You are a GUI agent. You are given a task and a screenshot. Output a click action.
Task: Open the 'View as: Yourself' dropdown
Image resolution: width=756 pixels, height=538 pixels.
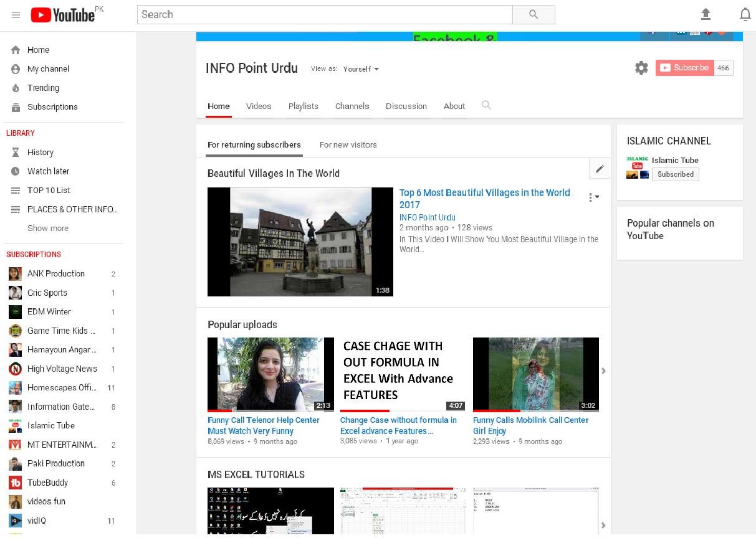(x=361, y=68)
